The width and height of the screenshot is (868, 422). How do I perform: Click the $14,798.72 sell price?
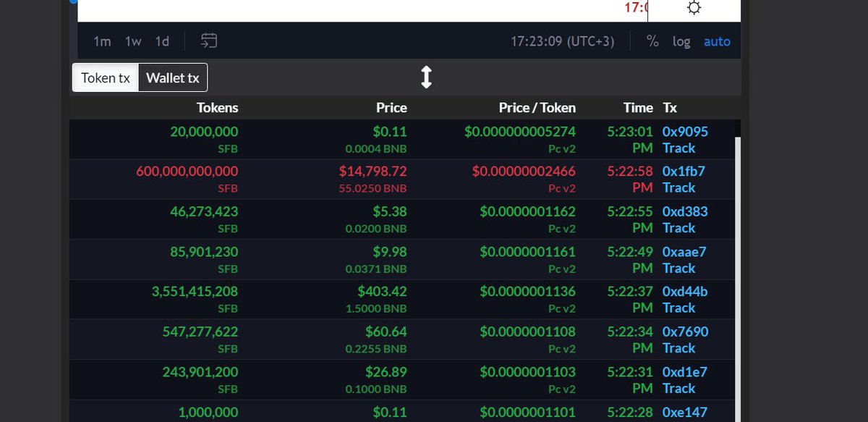click(x=373, y=172)
